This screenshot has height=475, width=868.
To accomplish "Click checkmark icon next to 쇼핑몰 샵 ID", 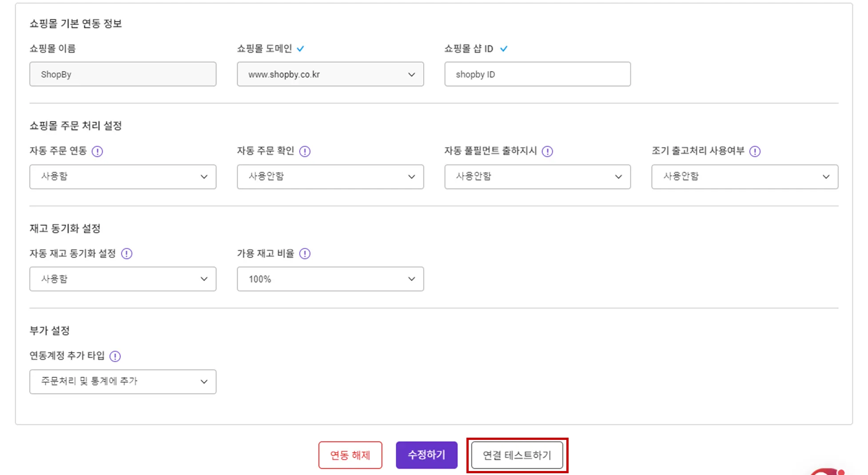I will [504, 49].
